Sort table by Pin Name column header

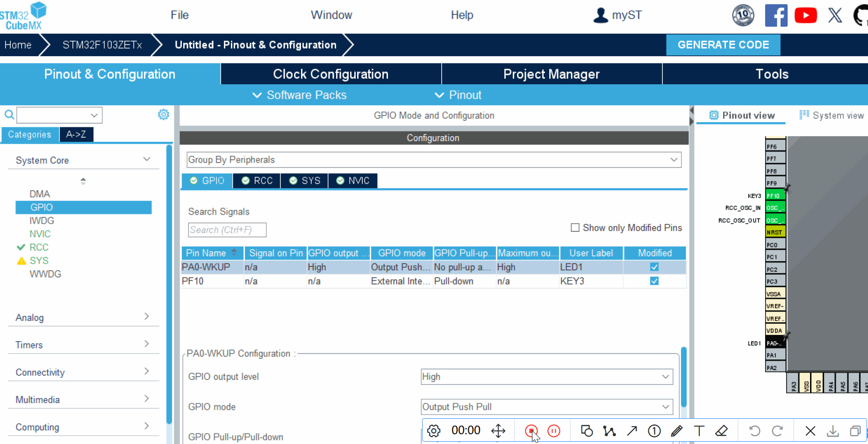pos(212,253)
